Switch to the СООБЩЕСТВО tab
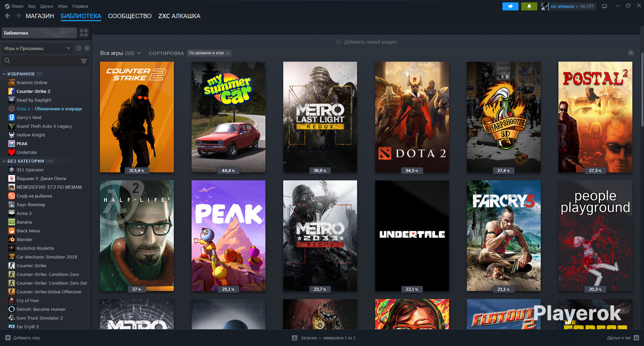644x346 pixels. pos(130,16)
